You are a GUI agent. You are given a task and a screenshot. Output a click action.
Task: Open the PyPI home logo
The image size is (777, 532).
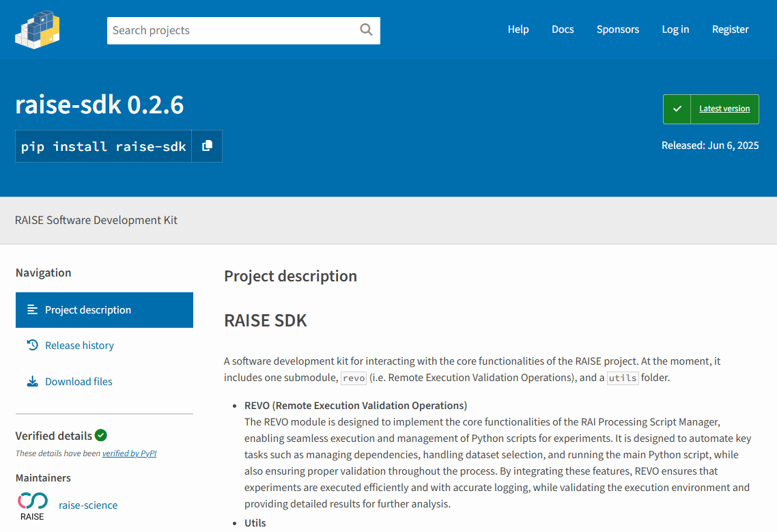pyautogui.click(x=38, y=30)
